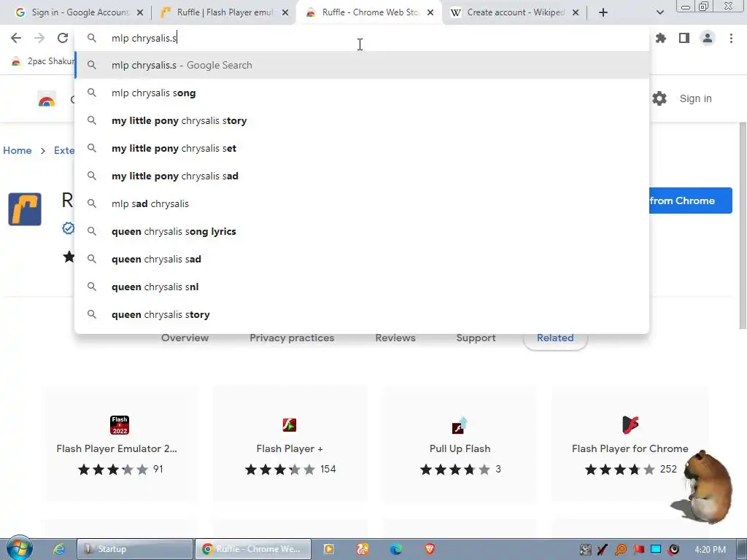Click the cyan monitor icon in the system tray

click(656, 550)
